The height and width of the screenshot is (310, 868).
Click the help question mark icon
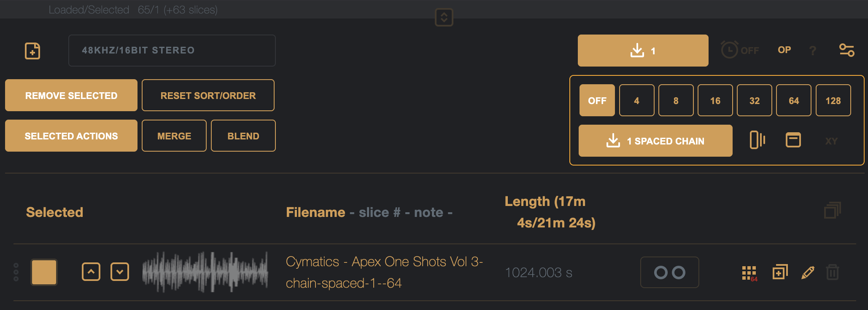coord(813,51)
